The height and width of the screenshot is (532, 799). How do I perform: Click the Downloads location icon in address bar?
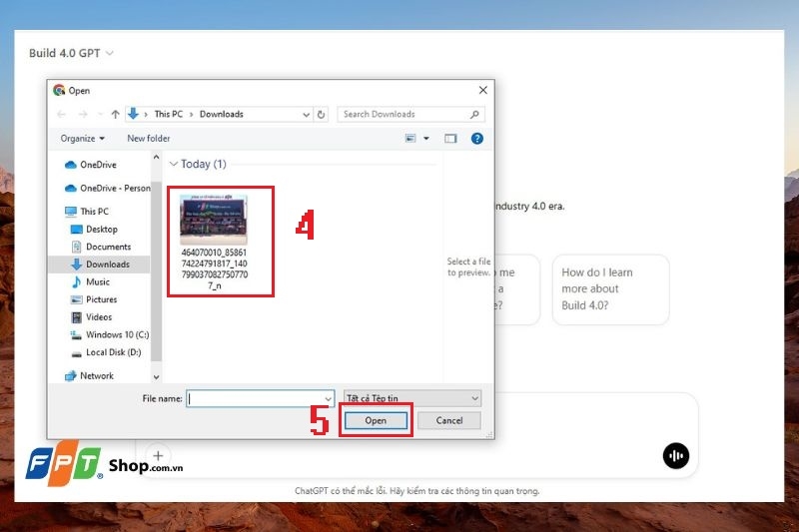tap(133, 114)
